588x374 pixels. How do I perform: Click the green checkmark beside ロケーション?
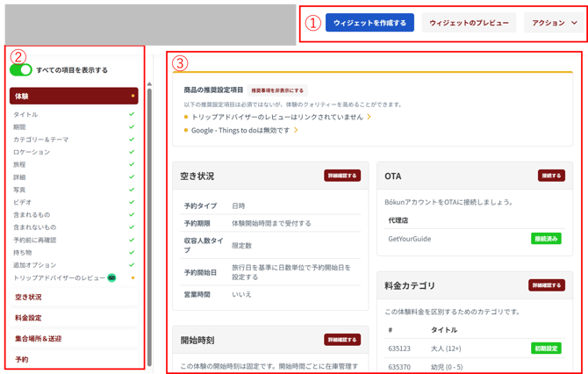[x=132, y=152]
